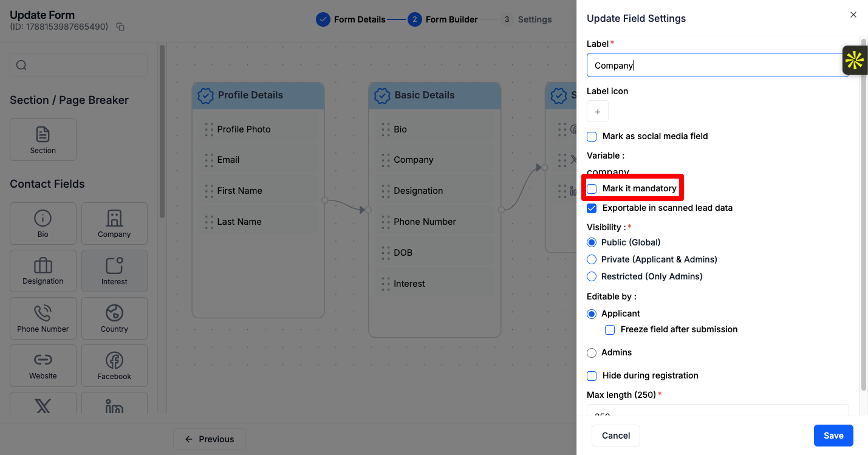
Task: Choose Admins as editable by
Action: [x=592, y=353]
